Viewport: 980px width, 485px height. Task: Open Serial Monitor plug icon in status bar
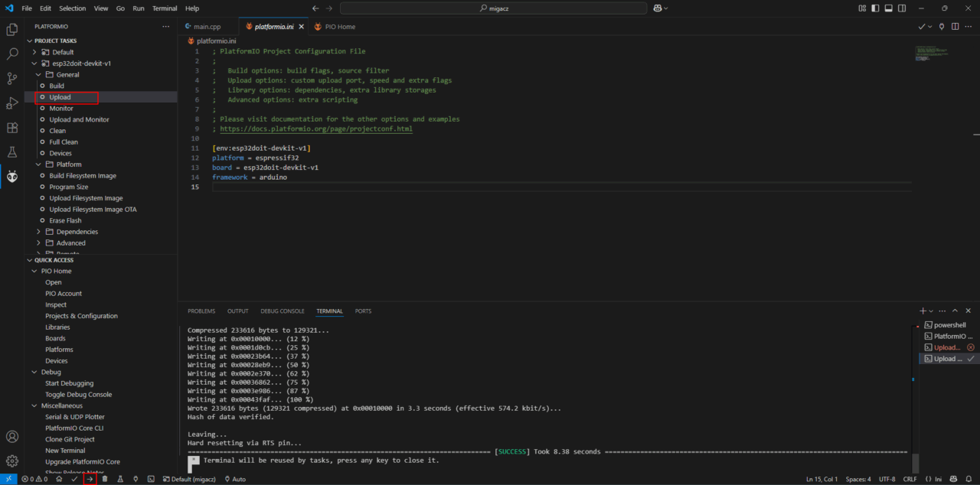tap(136, 479)
